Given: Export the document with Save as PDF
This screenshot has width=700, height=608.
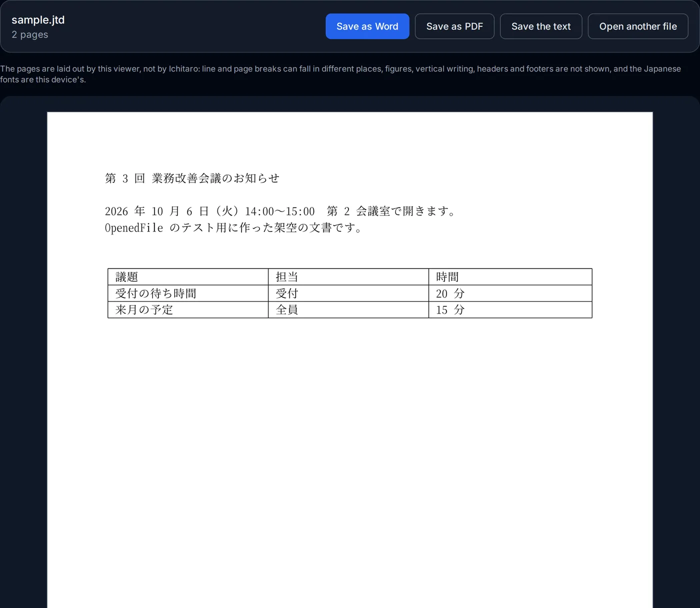Looking at the screenshot, I should coord(454,26).
